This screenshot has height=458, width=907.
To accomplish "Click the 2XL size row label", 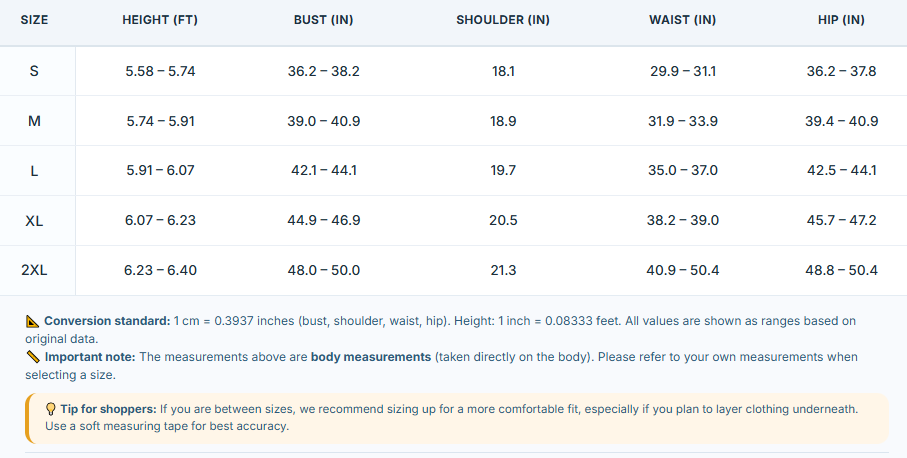I will click(x=34, y=271).
